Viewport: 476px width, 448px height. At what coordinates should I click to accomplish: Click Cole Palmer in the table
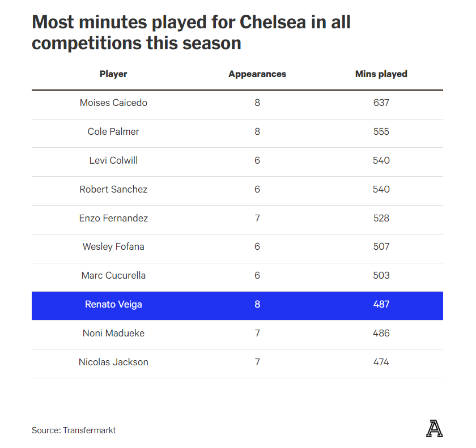pos(113,131)
